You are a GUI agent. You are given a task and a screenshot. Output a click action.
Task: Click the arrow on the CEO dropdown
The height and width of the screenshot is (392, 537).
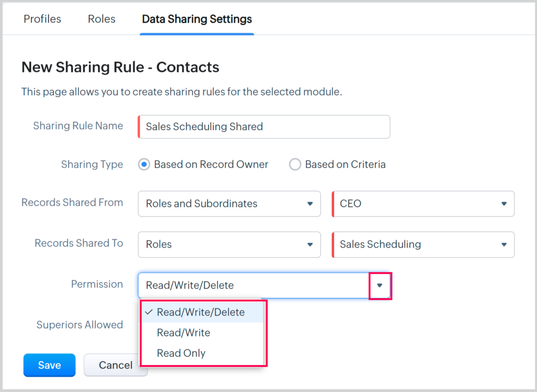point(504,204)
